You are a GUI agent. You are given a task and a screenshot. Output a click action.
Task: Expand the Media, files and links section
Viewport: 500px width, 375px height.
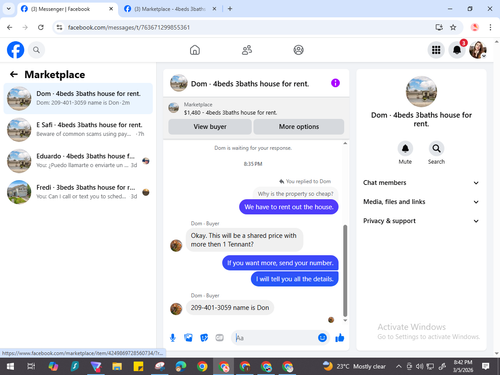[421, 202]
